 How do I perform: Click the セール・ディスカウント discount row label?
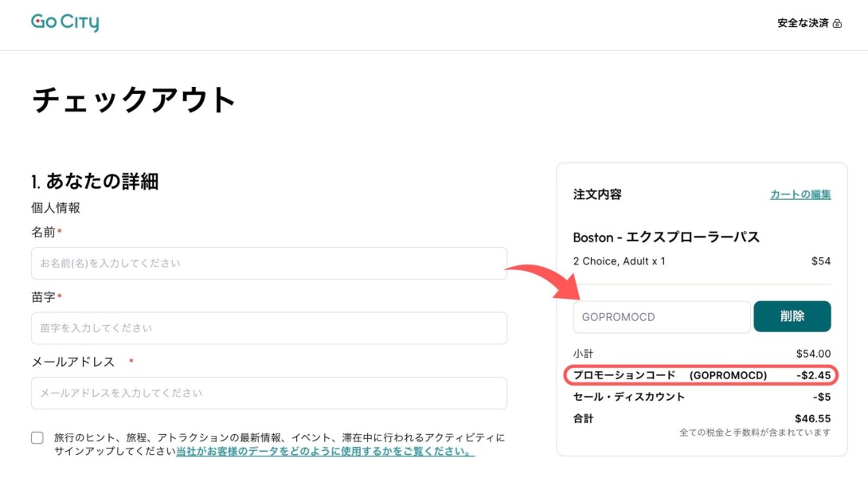pos(628,397)
